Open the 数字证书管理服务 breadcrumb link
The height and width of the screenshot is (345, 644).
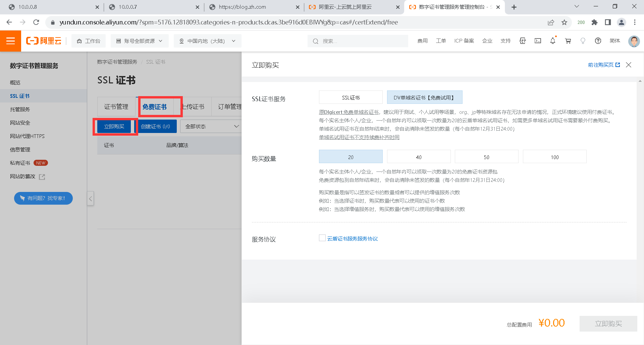click(117, 62)
